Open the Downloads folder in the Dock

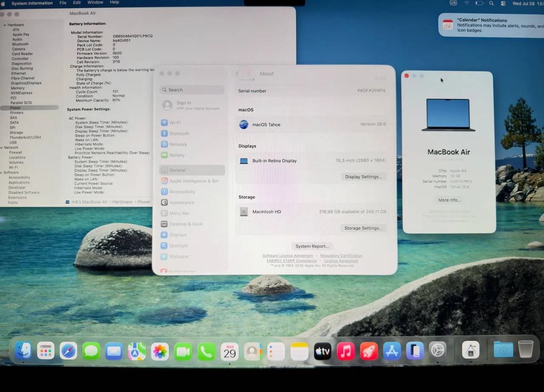click(x=503, y=350)
